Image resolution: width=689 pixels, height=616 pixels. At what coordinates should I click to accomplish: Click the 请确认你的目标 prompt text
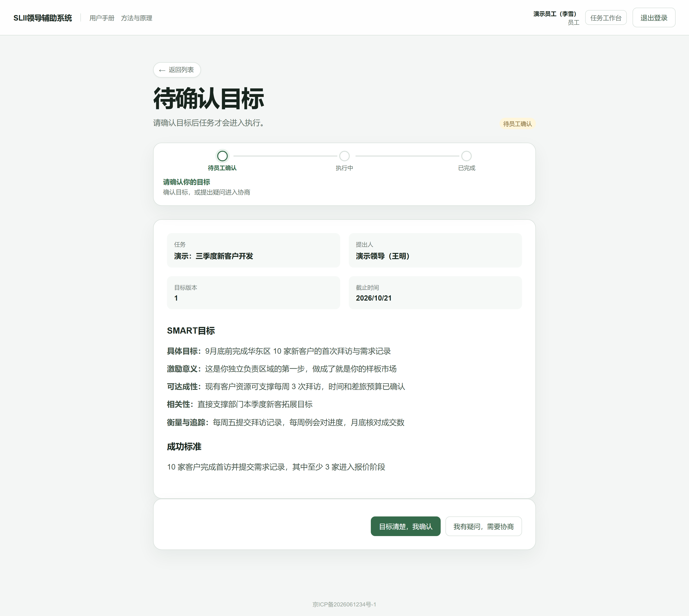[186, 182]
